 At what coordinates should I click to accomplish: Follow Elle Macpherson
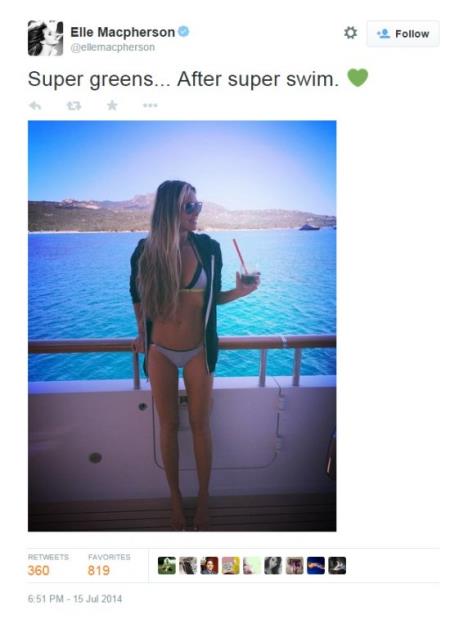[x=403, y=34]
